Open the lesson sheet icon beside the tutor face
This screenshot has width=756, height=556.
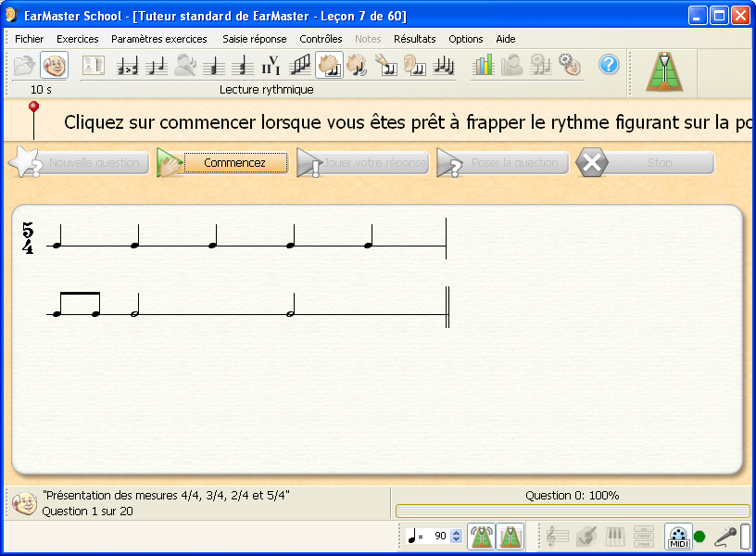[x=94, y=65]
